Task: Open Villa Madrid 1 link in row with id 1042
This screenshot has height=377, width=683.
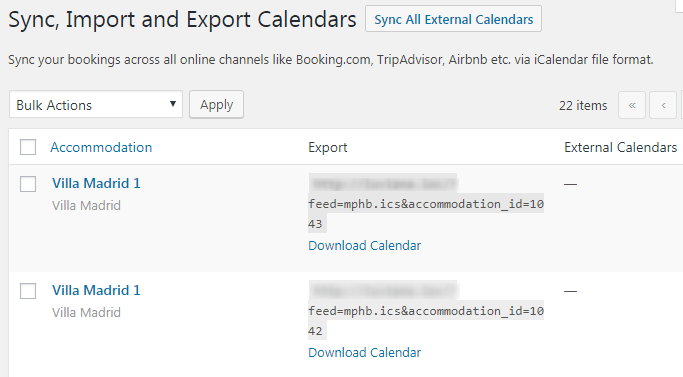Action: (96, 290)
